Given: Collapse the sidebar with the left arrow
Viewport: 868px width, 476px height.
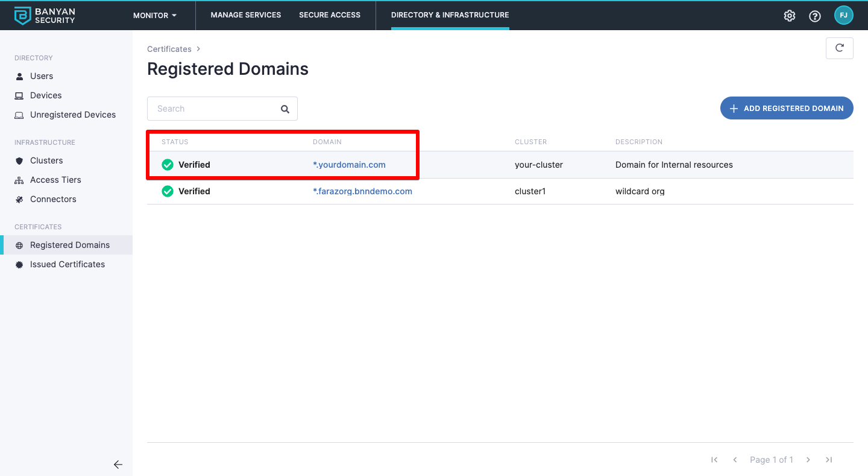Looking at the screenshot, I should coord(118,465).
